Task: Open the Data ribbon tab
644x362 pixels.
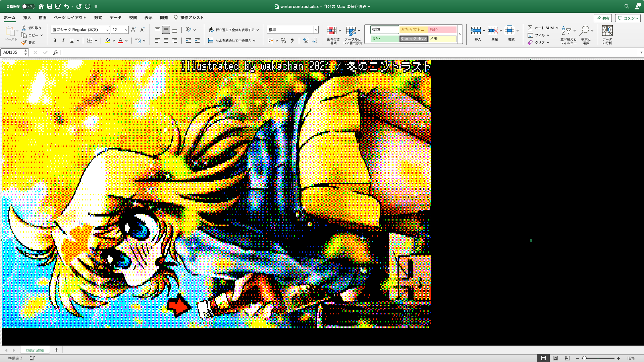Action: [115, 18]
